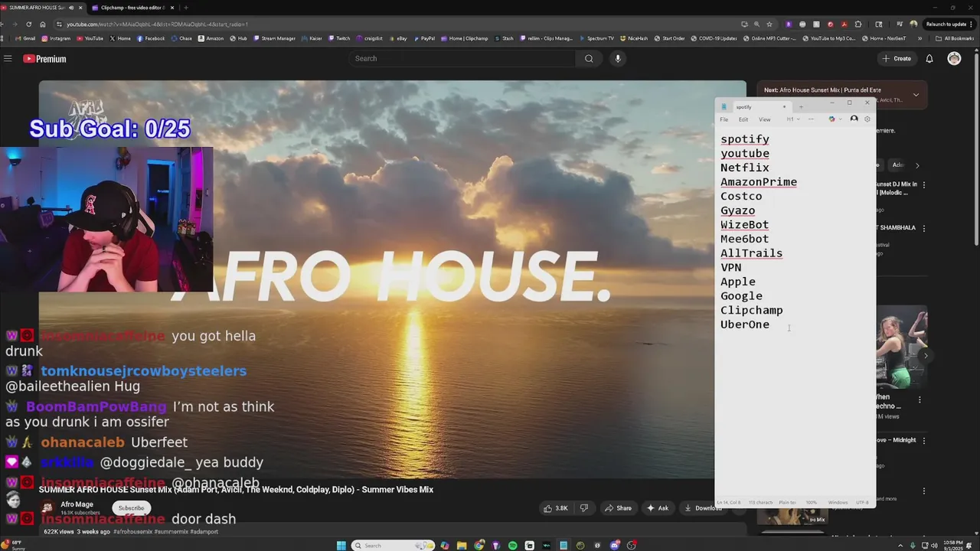The image size is (980, 551).
Task: Open Notepad overflow more-options menu
Action: coord(812,119)
